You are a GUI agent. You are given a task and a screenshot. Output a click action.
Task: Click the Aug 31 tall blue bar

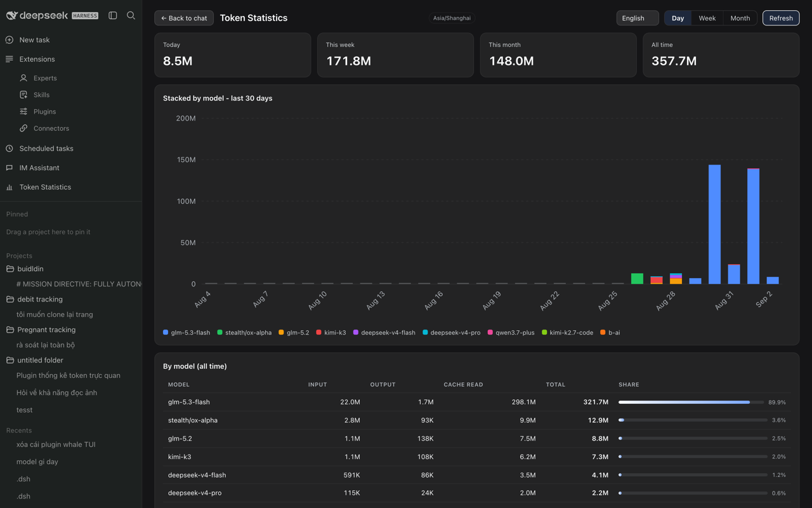(x=714, y=224)
